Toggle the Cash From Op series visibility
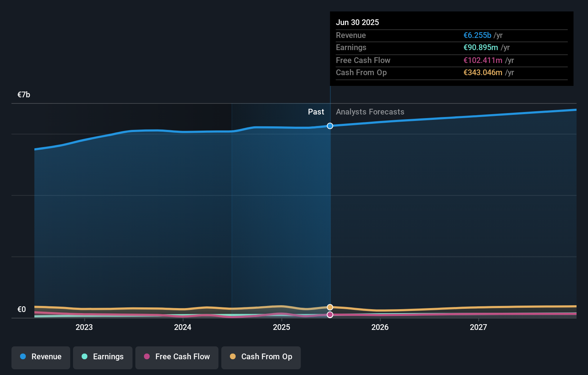Image resolution: width=588 pixels, height=375 pixels. pyautogui.click(x=261, y=357)
